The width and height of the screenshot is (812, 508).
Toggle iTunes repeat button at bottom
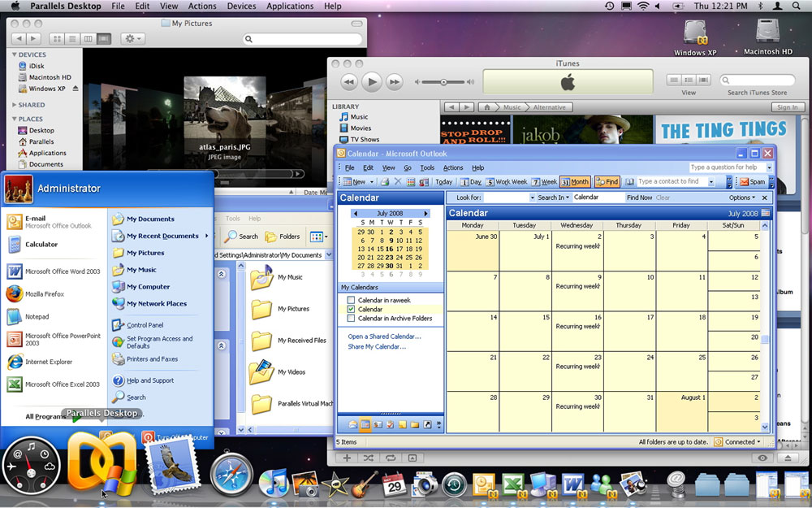click(x=391, y=458)
